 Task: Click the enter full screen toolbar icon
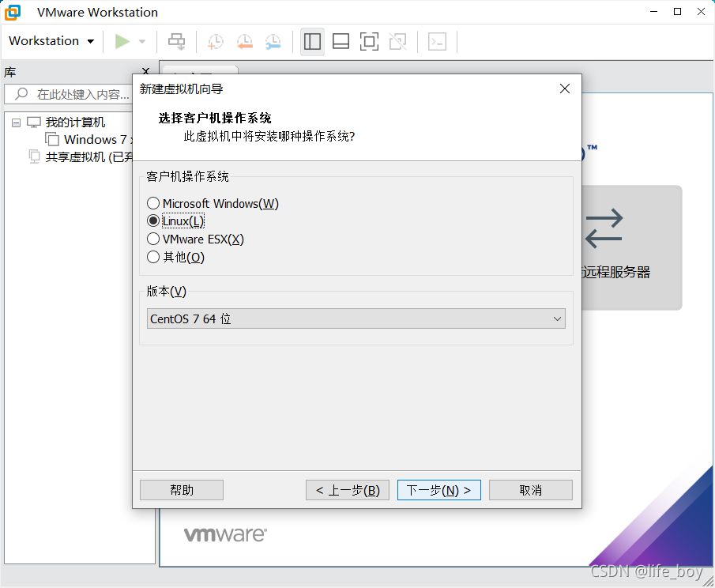pyautogui.click(x=370, y=42)
